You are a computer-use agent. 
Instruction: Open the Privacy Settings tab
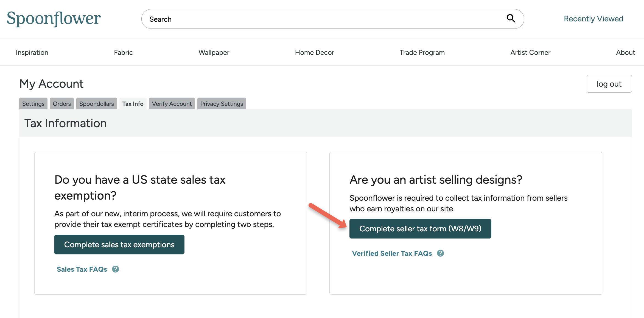click(x=221, y=104)
